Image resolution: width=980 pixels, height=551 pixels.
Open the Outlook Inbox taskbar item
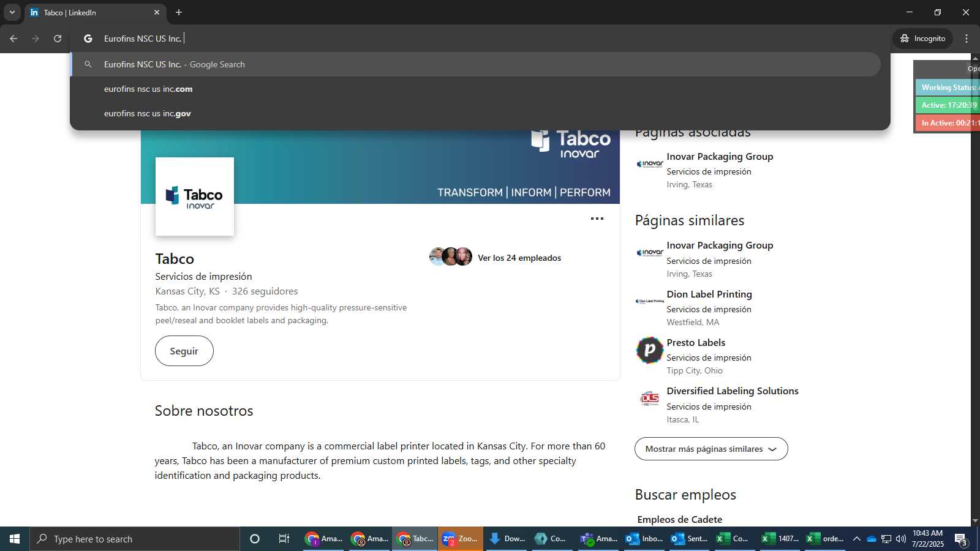[x=644, y=539]
